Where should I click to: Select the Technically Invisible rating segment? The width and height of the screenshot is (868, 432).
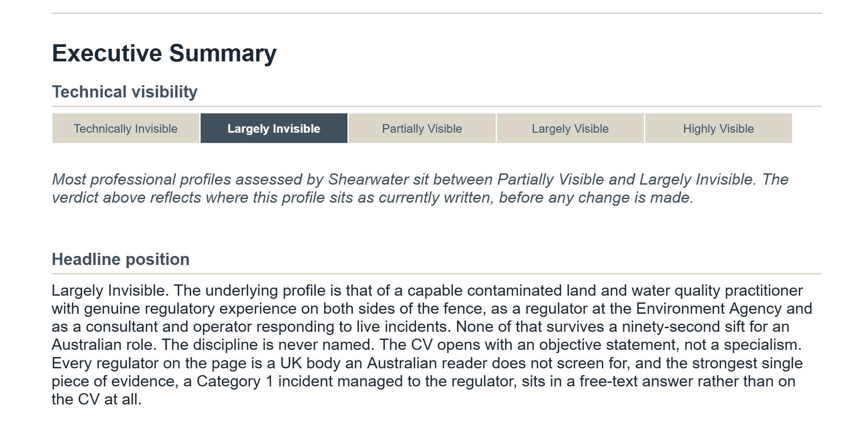[x=126, y=129]
